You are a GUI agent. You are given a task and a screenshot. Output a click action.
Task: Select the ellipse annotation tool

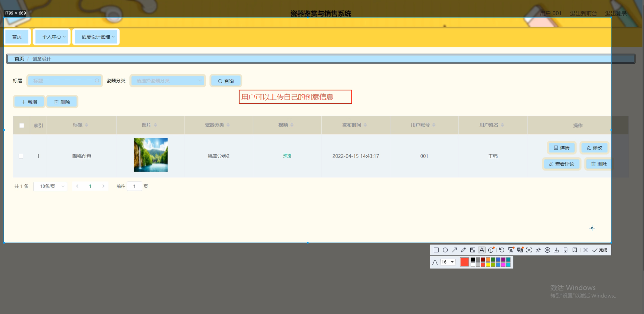coord(445,250)
